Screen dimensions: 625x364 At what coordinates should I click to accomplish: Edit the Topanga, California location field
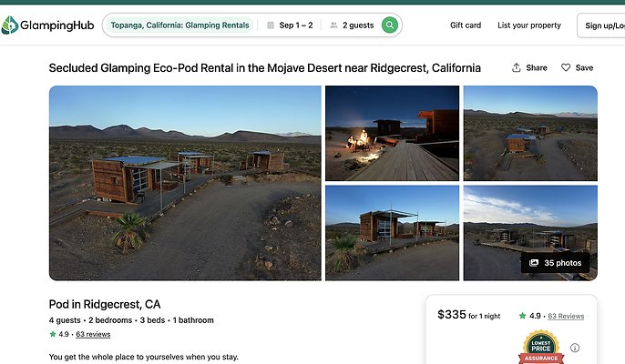pos(179,25)
